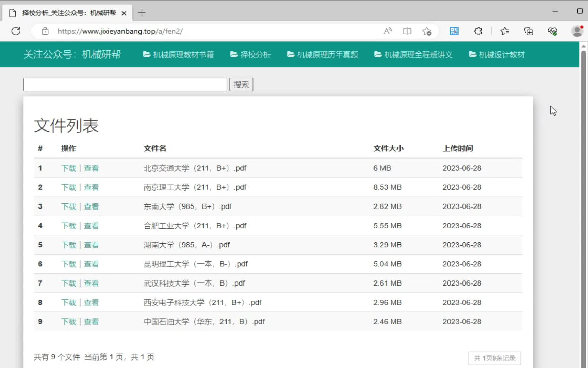Click the scrollbar up arrow
588x368 pixels.
point(584,46)
